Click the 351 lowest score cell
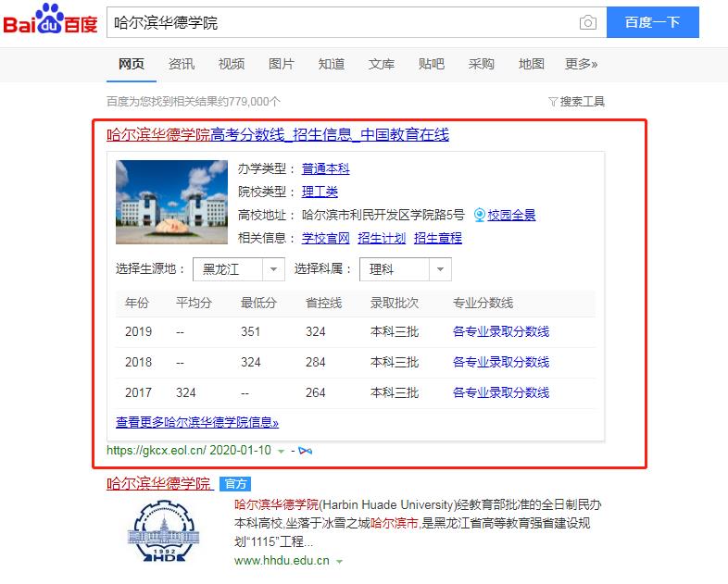728x584 pixels. (251, 331)
